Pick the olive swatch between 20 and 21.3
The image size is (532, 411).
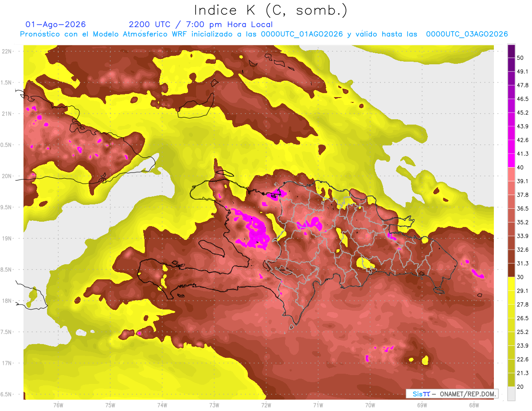511,380
